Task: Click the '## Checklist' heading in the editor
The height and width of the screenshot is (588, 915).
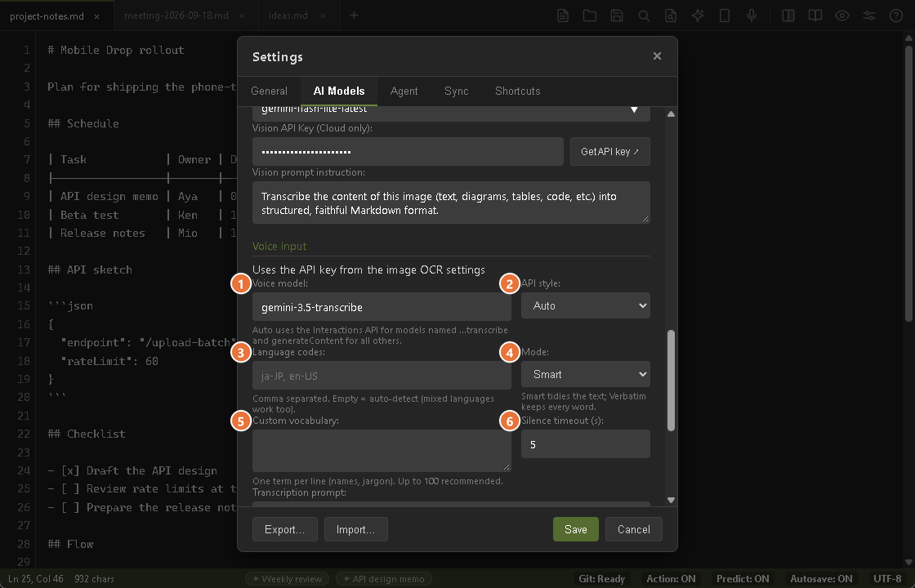Action: click(87, 434)
